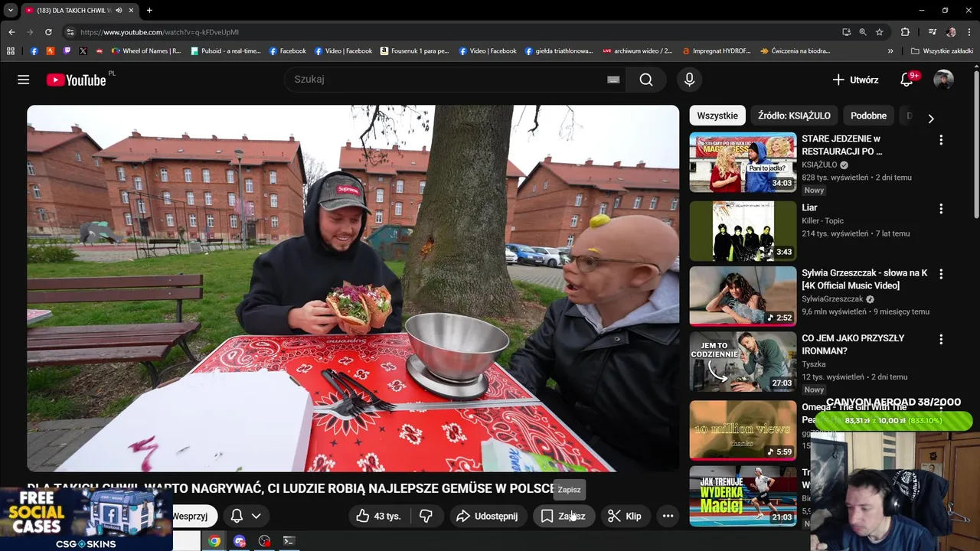Screen dimensions: 980x551
Task: Open the on-screen keyboard in search box
Action: click(613, 80)
